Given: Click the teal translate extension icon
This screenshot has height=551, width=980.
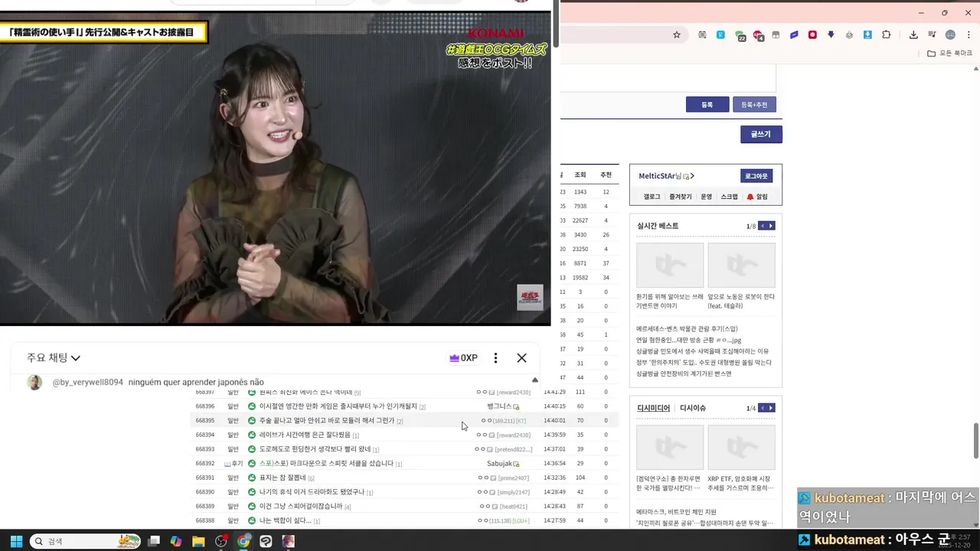Looking at the screenshot, I should [x=720, y=34].
